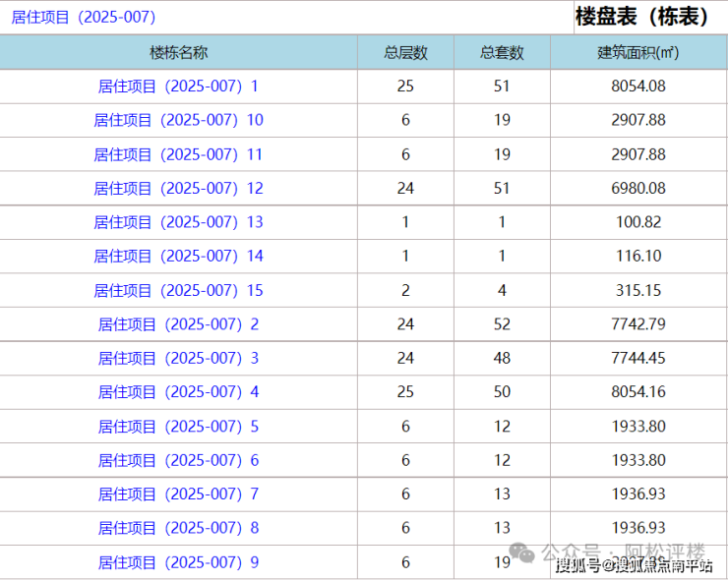This screenshot has height=581, width=728.
Task: Click the 总层数 column header
Action: (405, 52)
